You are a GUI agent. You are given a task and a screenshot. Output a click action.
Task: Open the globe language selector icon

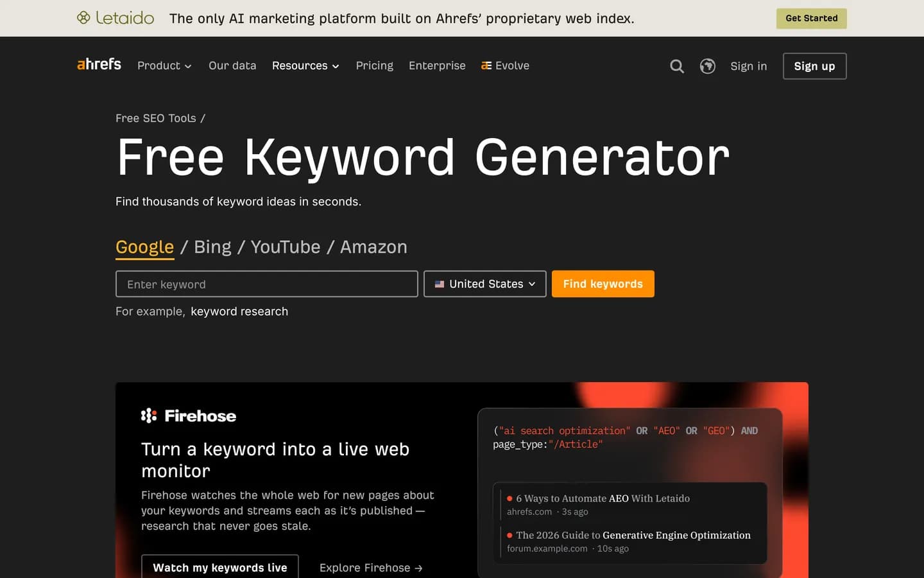(707, 66)
